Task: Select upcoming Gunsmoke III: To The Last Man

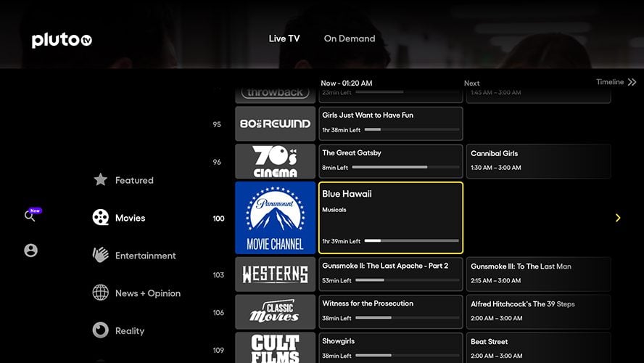Action: [538, 274]
